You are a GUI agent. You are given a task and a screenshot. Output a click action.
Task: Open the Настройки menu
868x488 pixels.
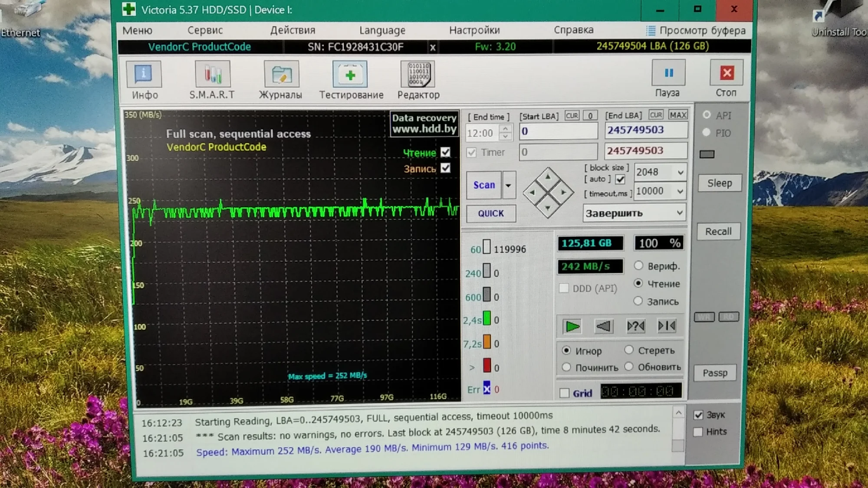tap(474, 30)
